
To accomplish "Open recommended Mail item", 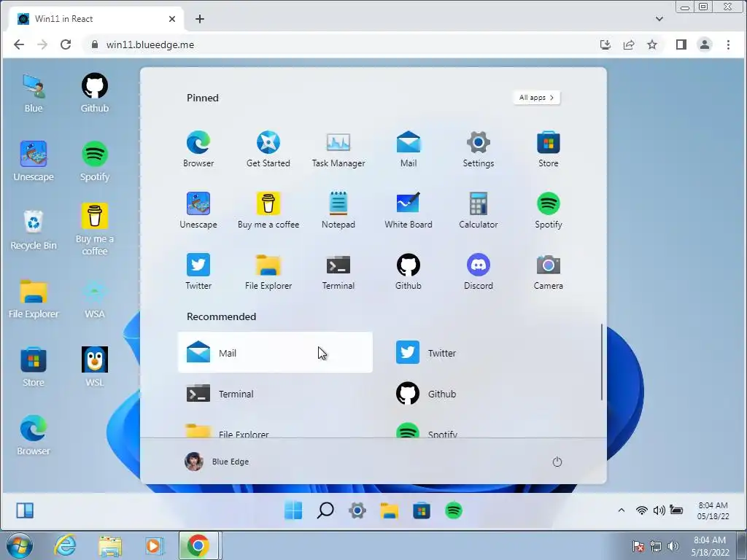I will pyautogui.click(x=275, y=352).
